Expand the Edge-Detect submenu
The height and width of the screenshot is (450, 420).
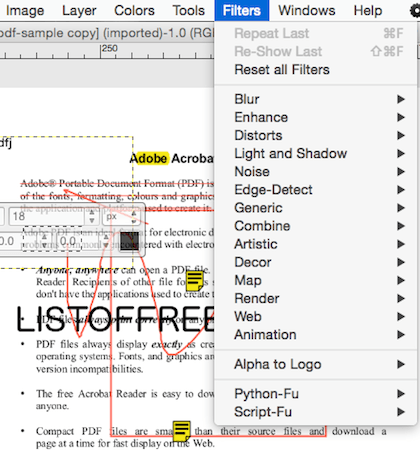coord(315,190)
